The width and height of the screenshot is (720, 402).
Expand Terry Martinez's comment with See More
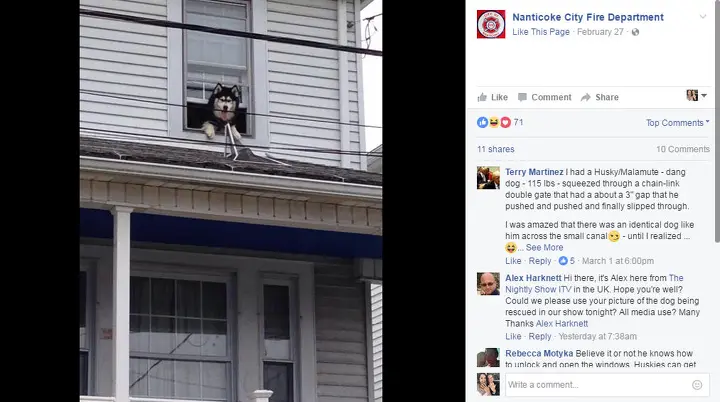[x=544, y=247]
